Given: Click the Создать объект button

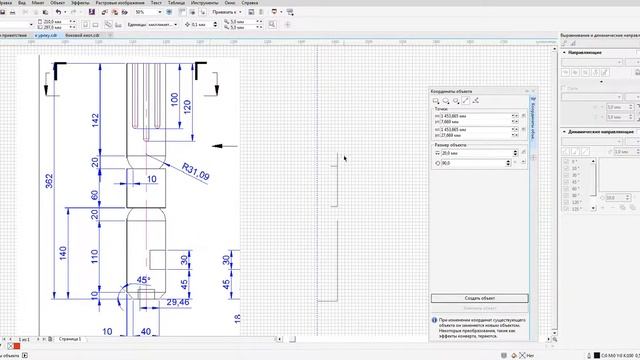Looking at the screenshot, I should click(x=480, y=298).
